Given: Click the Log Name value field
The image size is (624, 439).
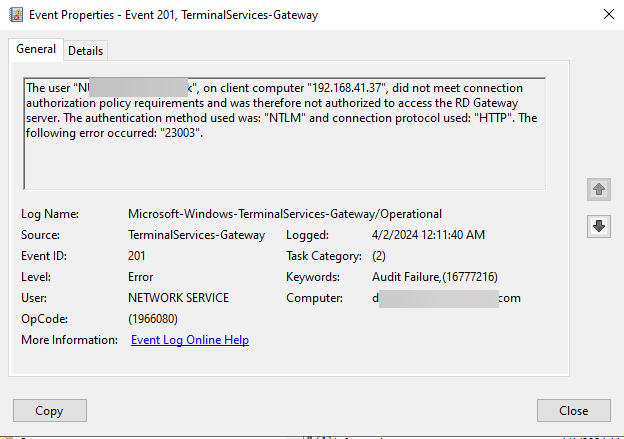Looking at the screenshot, I should click(x=285, y=214).
